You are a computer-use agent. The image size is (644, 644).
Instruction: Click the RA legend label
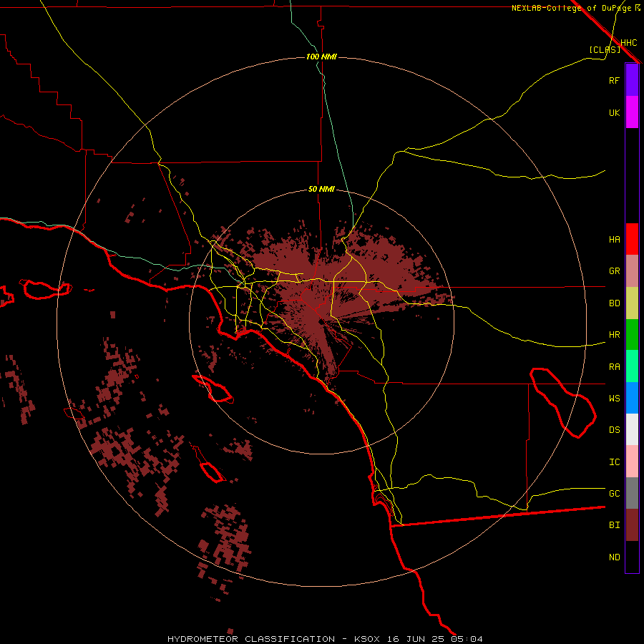pyautogui.click(x=614, y=367)
